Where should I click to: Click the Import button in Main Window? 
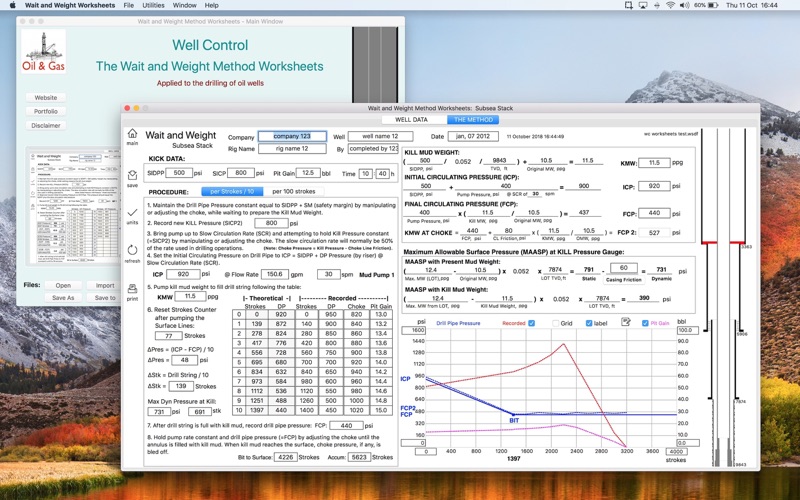pos(105,285)
